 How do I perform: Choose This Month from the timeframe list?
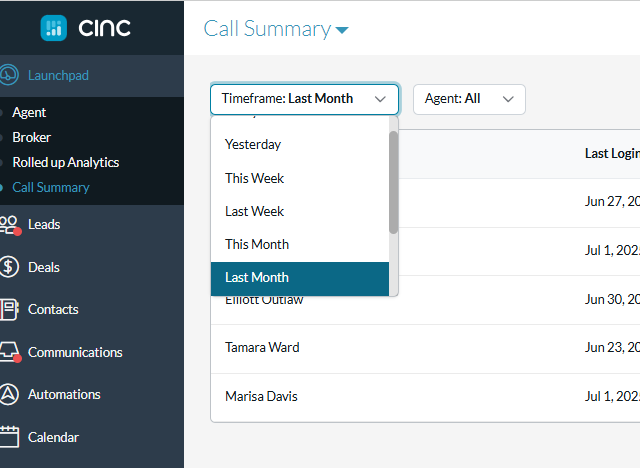[x=300, y=244]
